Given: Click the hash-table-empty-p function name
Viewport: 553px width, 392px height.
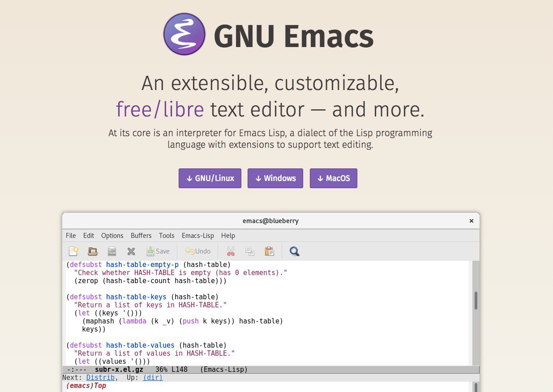Looking at the screenshot, I should point(142,265).
